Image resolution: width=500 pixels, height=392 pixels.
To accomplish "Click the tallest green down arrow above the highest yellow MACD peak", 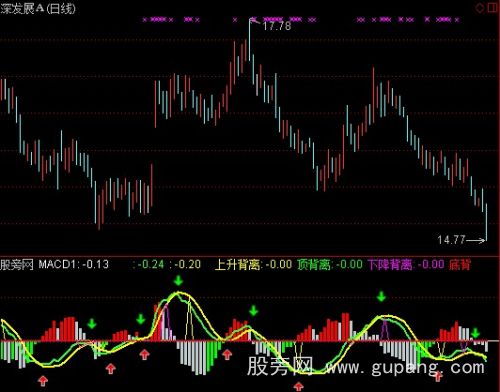I will point(179,280).
